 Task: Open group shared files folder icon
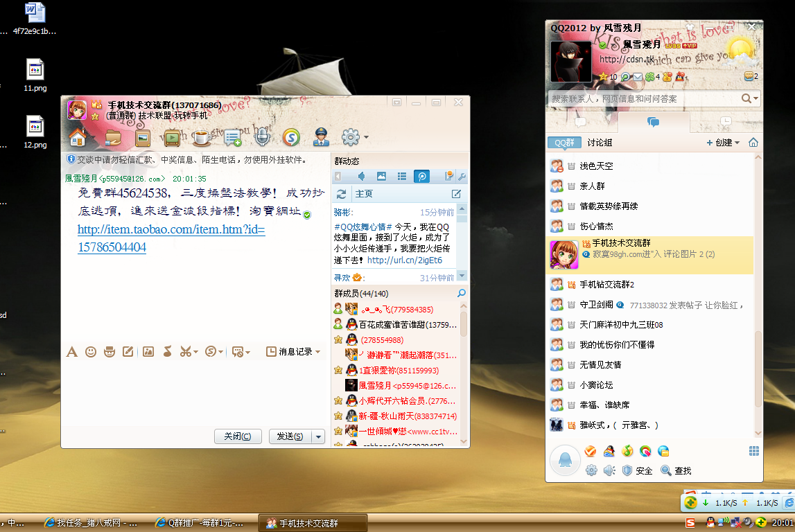tap(112, 137)
